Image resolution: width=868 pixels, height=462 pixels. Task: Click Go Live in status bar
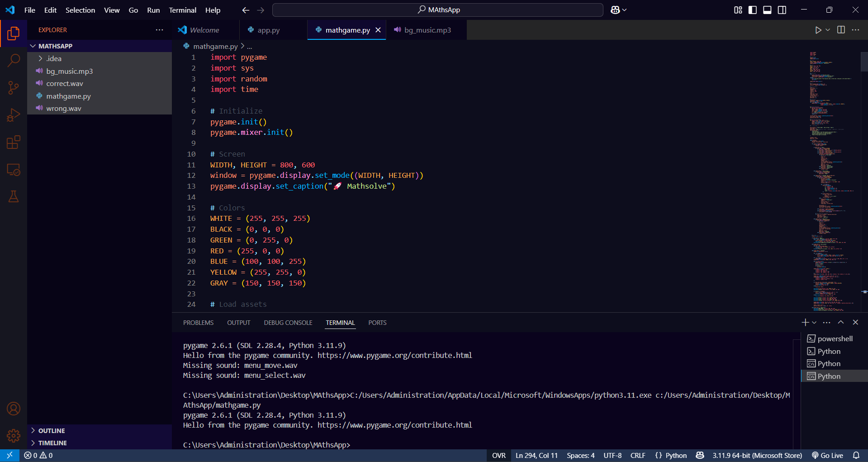827,455
